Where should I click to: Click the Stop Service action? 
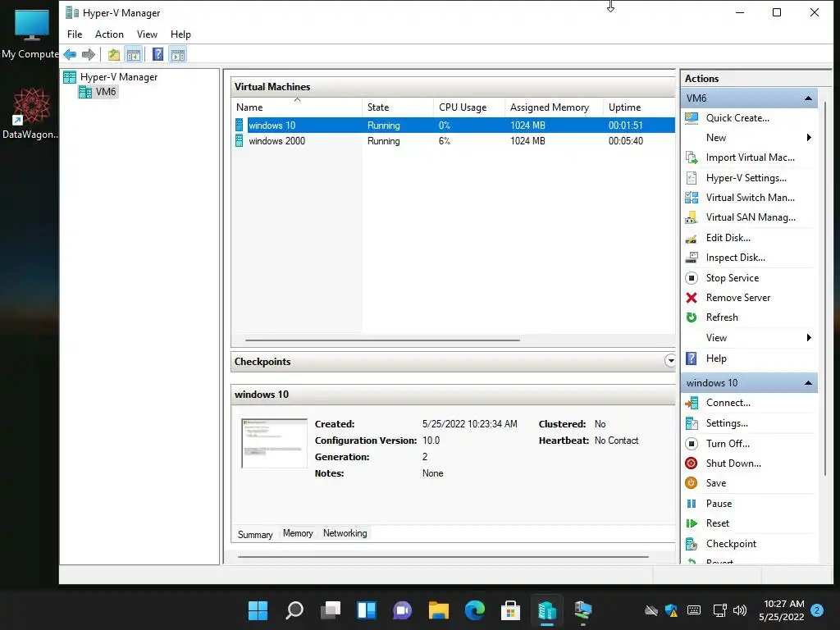[x=733, y=278]
